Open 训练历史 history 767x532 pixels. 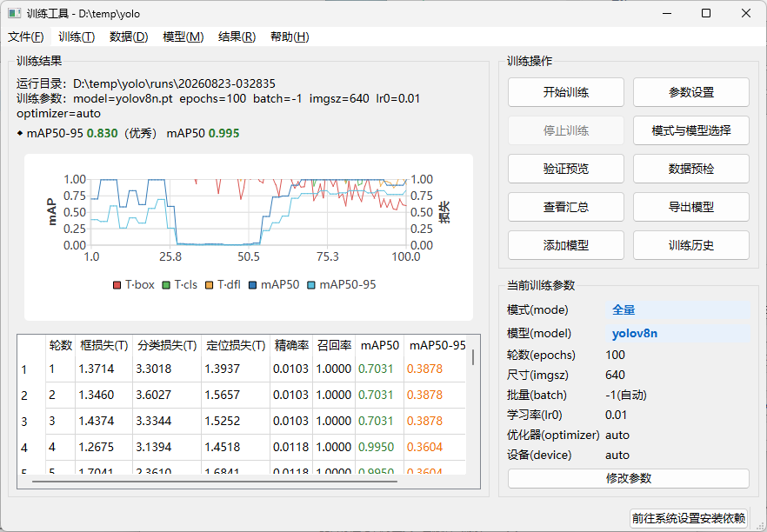click(x=691, y=245)
